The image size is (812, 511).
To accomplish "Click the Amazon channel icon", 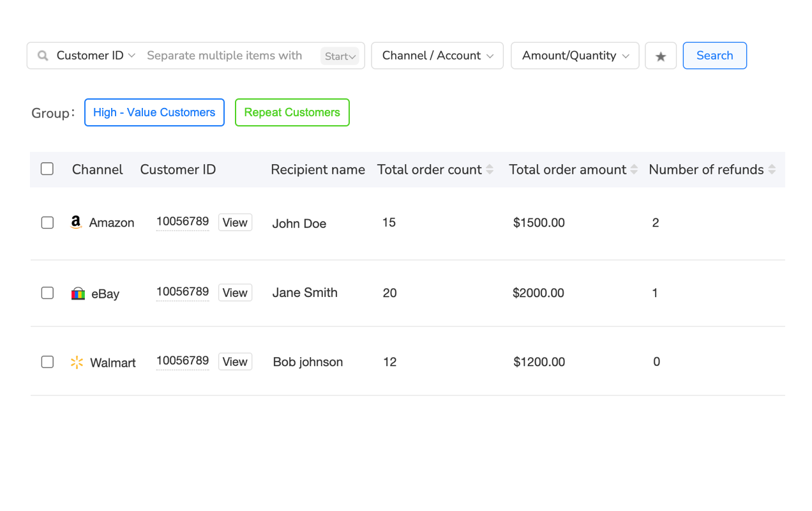I will click(x=76, y=222).
